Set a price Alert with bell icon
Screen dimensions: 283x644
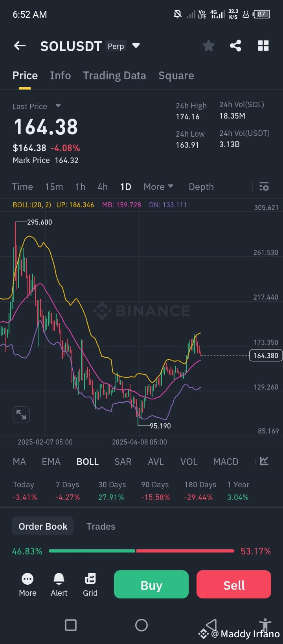pos(59,585)
